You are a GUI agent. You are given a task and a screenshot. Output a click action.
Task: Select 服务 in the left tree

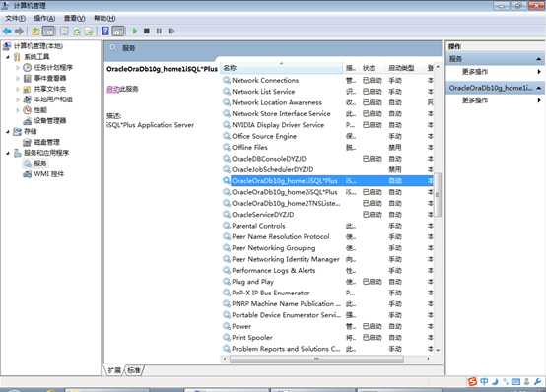click(x=40, y=163)
